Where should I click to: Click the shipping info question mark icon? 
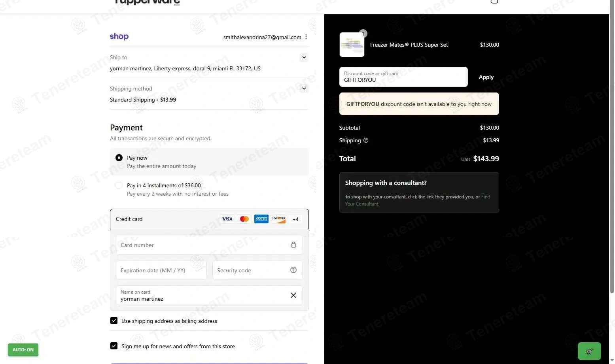(366, 140)
